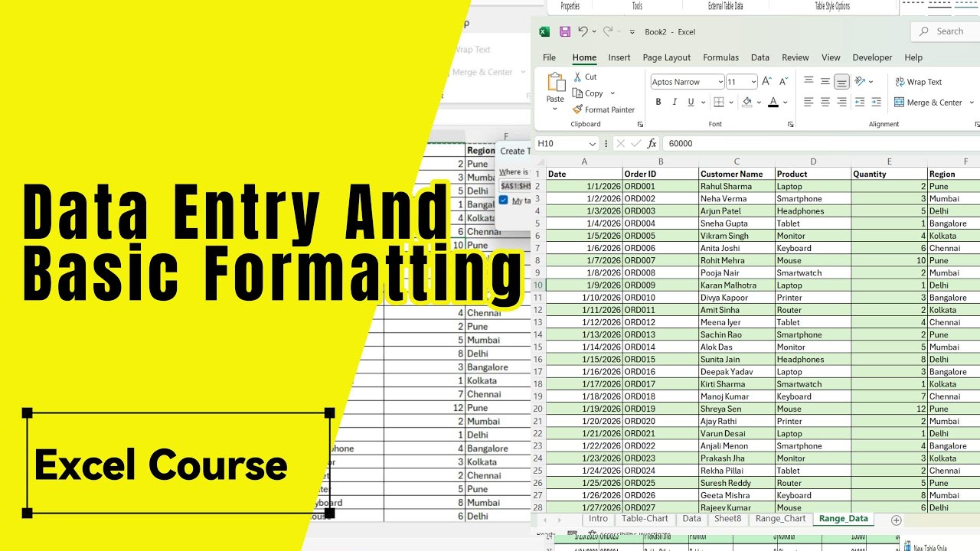Click the Search box in title bar
Viewport: 980px width, 551px height.
(946, 31)
